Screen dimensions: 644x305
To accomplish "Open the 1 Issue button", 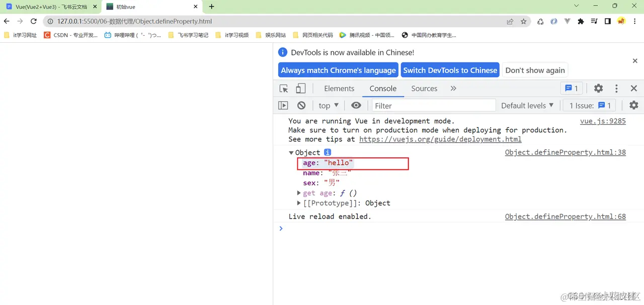I will pos(589,106).
